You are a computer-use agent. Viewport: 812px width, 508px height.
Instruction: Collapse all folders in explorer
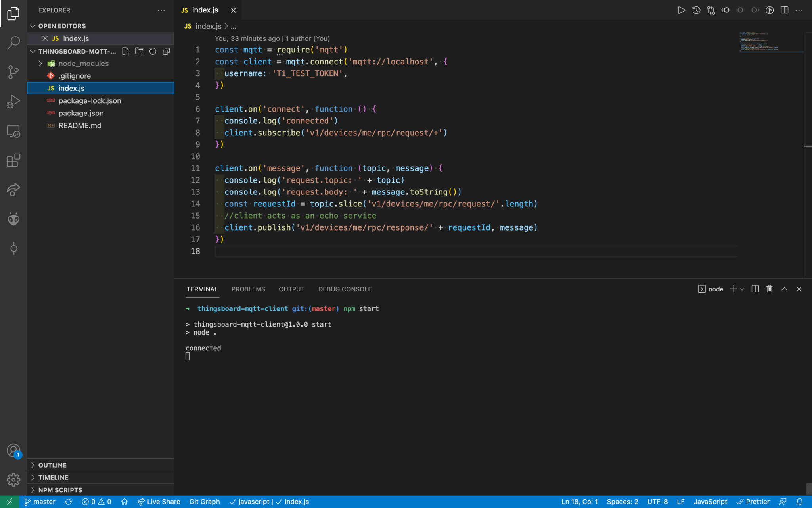click(167, 51)
